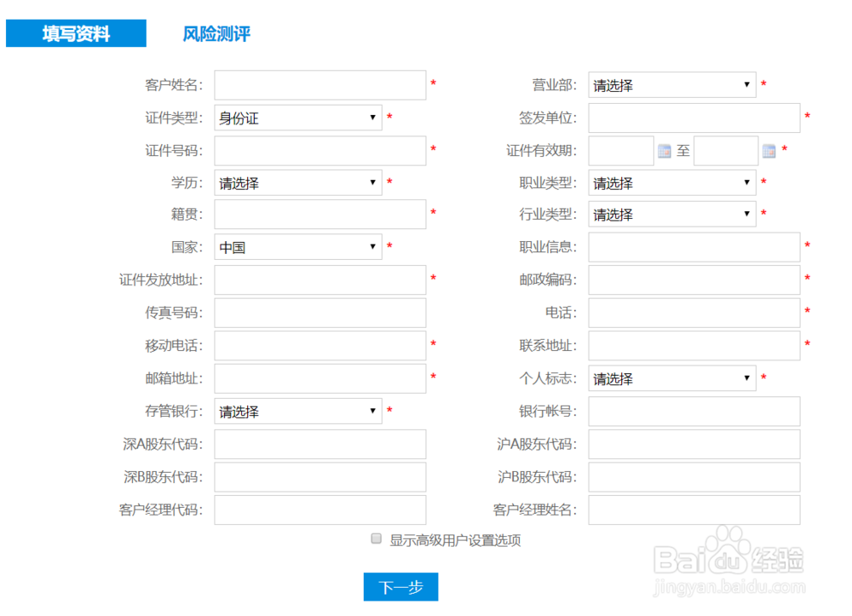Focus the 邮箱地址 input field
The height and width of the screenshot is (616, 852).
click(x=319, y=378)
